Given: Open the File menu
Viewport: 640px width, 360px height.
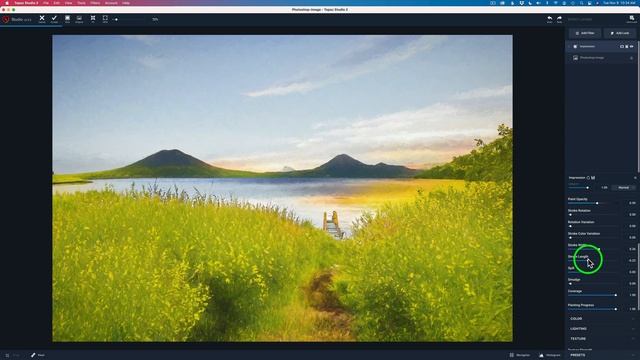Looking at the screenshot, I should click(x=46, y=3).
